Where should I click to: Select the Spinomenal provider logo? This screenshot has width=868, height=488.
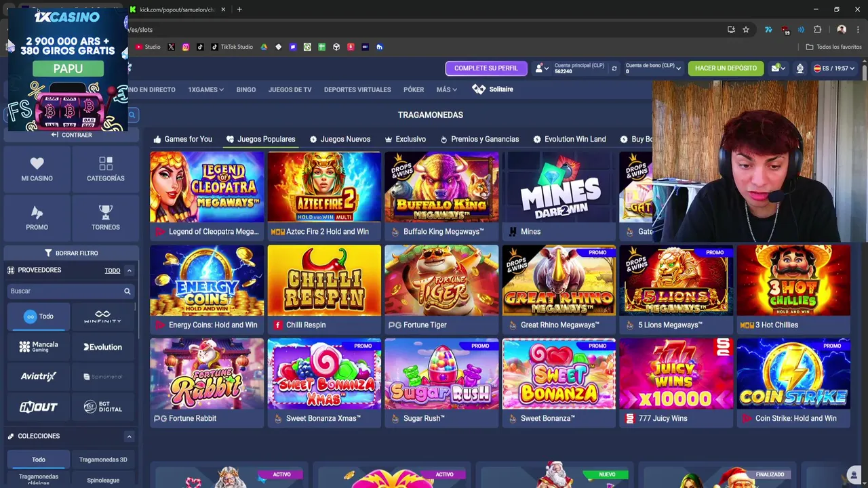[102, 376]
